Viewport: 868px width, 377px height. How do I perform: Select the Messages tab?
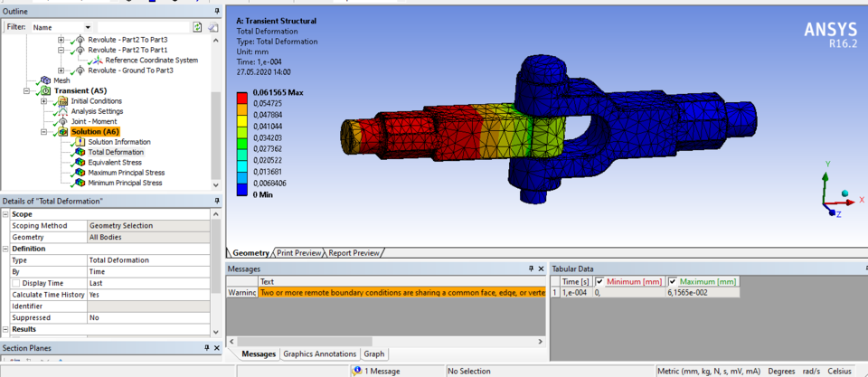(259, 353)
